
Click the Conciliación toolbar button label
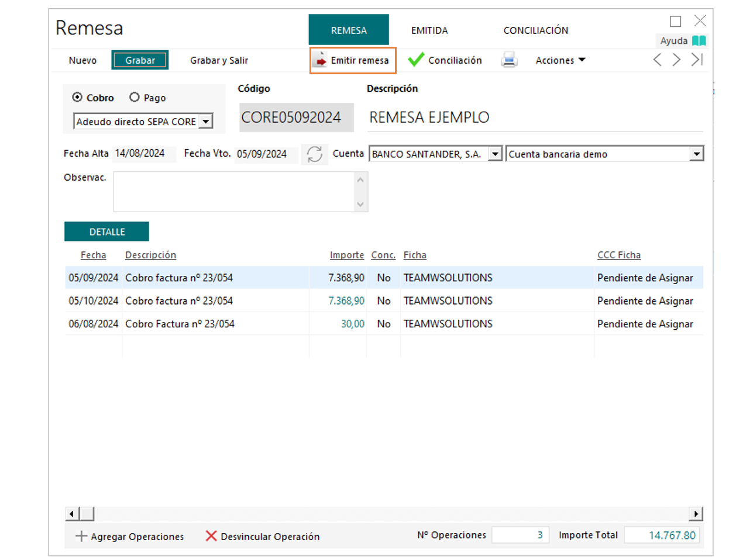pos(455,60)
